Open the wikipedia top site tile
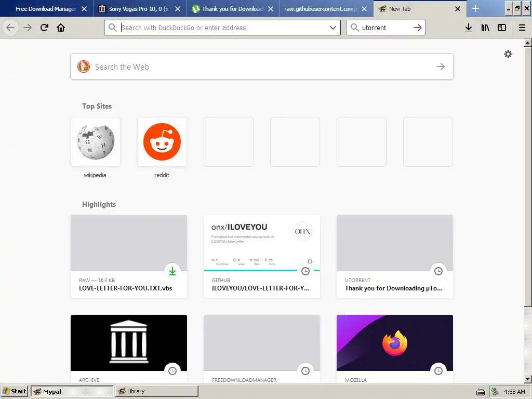Image resolution: width=532 pixels, height=399 pixels. 96,142
